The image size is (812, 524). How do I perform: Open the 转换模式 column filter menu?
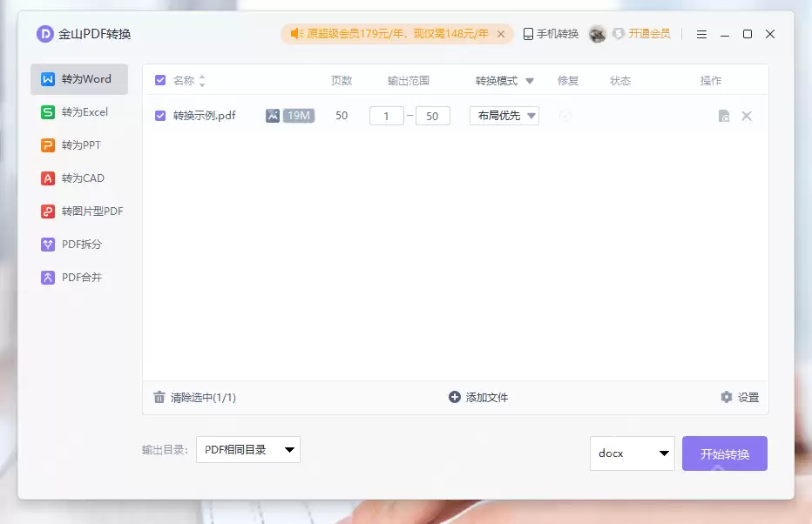click(528, 80)
